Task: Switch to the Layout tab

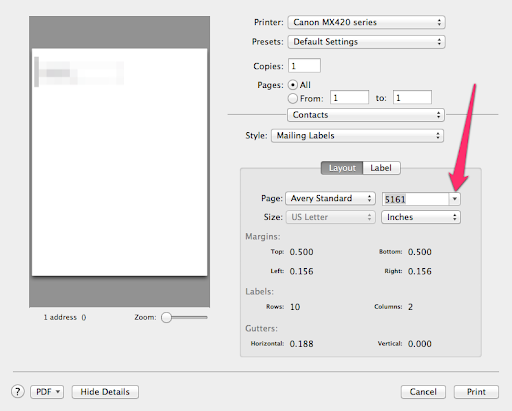Action: (x=342, y=168)
